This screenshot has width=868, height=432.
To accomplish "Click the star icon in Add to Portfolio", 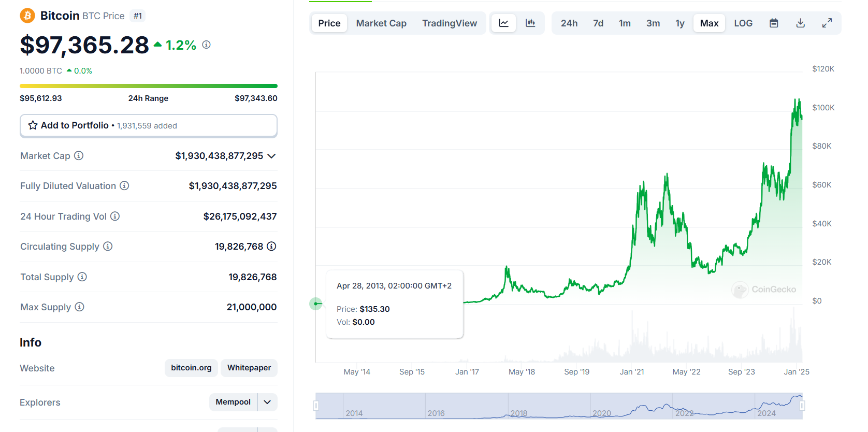I will 33,125.
